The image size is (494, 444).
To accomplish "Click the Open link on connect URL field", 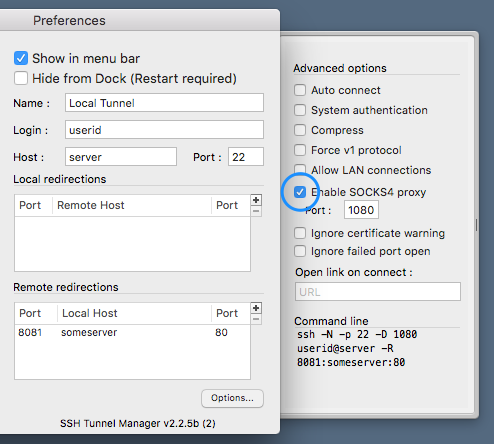I will point(378,292).
